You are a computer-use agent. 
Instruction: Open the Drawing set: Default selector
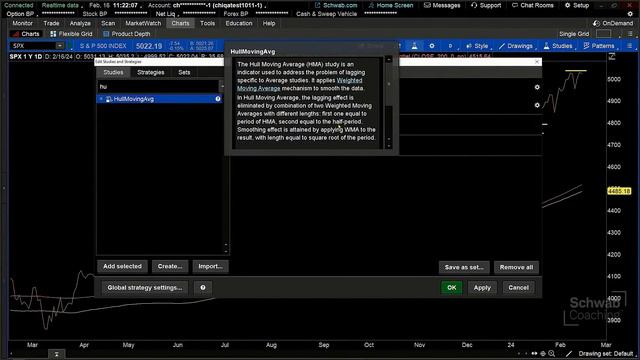pos(606,353)
